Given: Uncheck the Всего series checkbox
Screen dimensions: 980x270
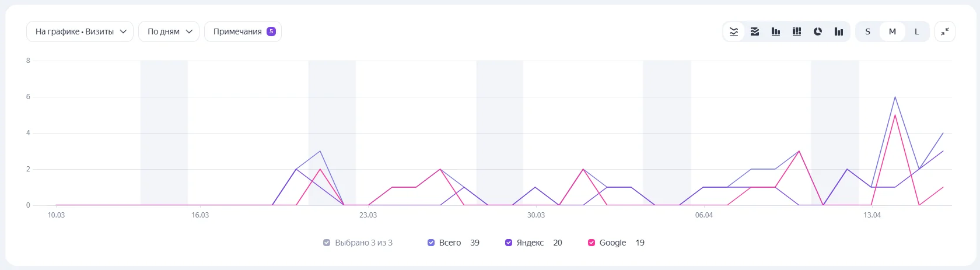Looking at the screenshot, I should (x=431, y=243).
